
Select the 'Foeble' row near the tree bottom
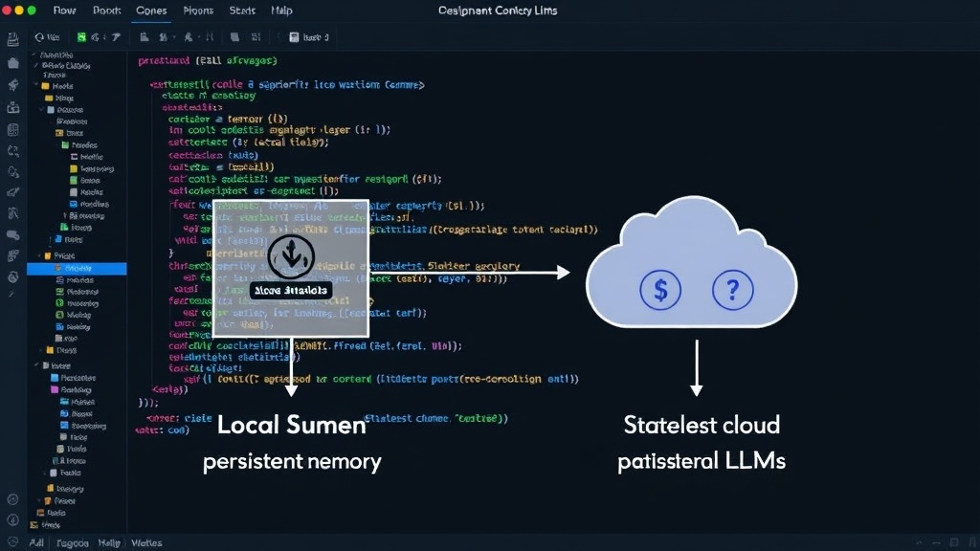65,473
